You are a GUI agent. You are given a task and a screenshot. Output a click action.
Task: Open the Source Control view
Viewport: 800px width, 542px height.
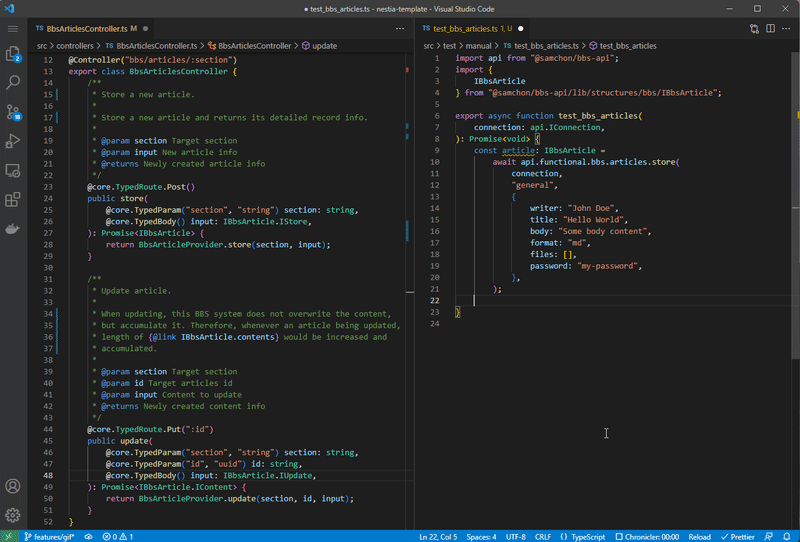[x=13, y=112]
